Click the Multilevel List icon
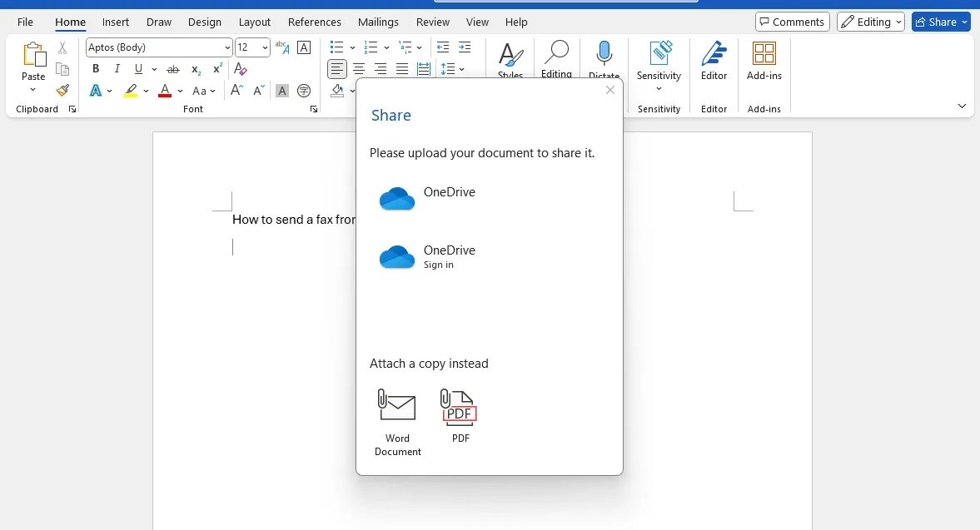 [x=405, y=47]
